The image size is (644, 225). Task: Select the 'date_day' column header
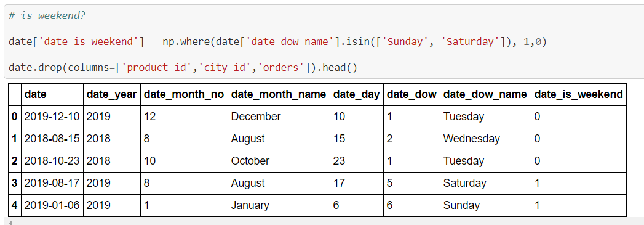(357, 94)
